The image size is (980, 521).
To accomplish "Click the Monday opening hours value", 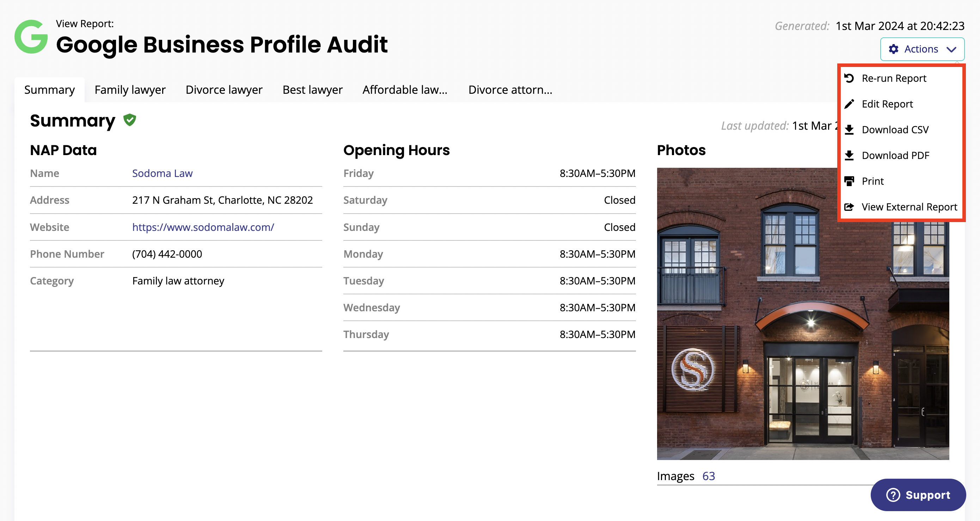I will tap(597, 254).
